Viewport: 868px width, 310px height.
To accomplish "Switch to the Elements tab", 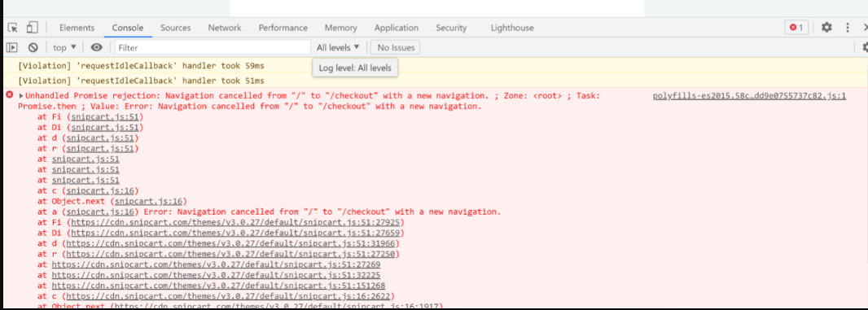I will coord(77,28).
